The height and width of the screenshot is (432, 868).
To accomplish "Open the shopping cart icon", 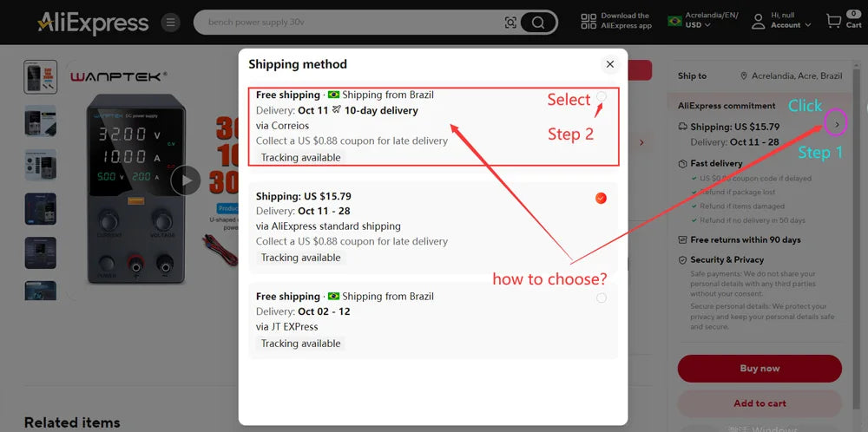I will tap(833, 22).
